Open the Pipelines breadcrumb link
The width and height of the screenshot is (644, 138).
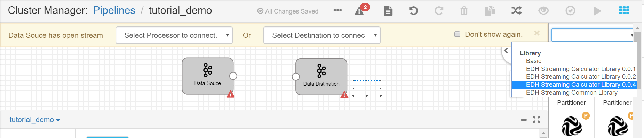[x=114, y=10]
